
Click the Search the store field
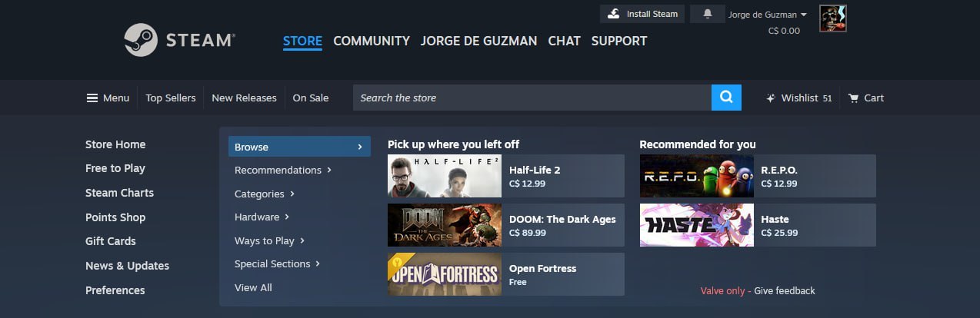click(x=532, y=98)
